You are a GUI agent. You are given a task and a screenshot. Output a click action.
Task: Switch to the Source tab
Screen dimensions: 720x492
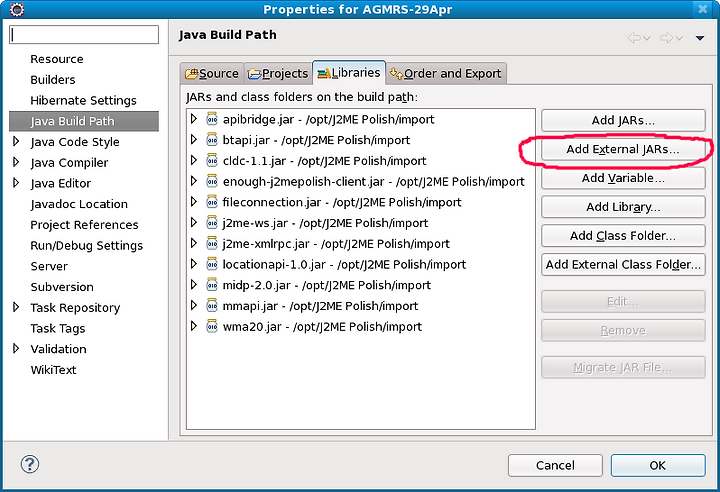tap(212, 74)
